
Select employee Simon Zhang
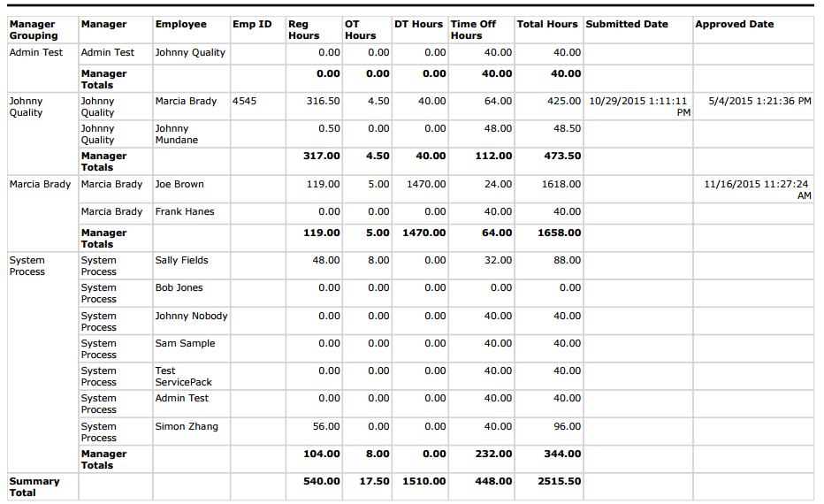point(186,427)
